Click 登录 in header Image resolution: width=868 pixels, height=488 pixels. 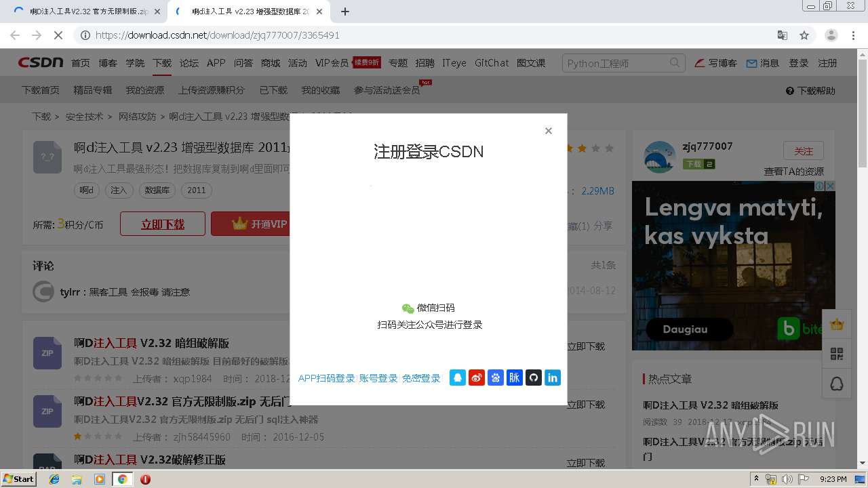tap(798, 63)
